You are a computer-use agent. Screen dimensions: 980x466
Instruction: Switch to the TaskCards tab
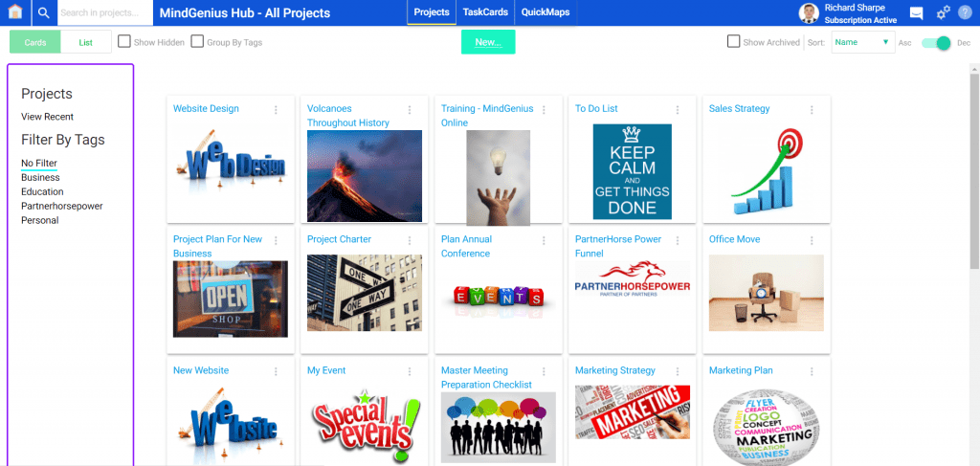[485, 12]
